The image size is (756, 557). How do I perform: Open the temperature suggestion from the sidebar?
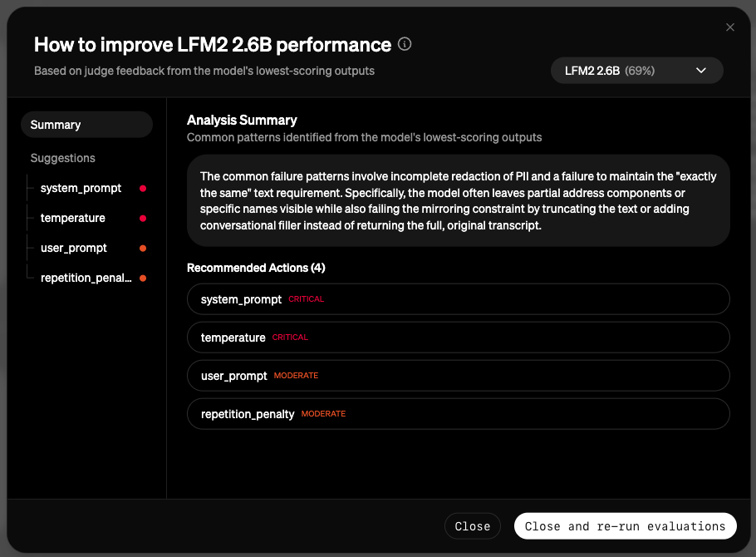pos(72,218)
